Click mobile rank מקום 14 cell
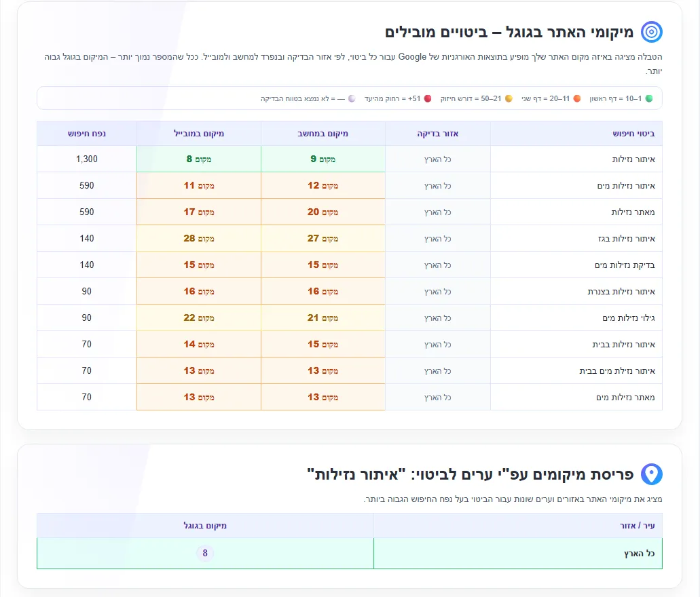Viewport: 700px width, 597px height. 199,344
